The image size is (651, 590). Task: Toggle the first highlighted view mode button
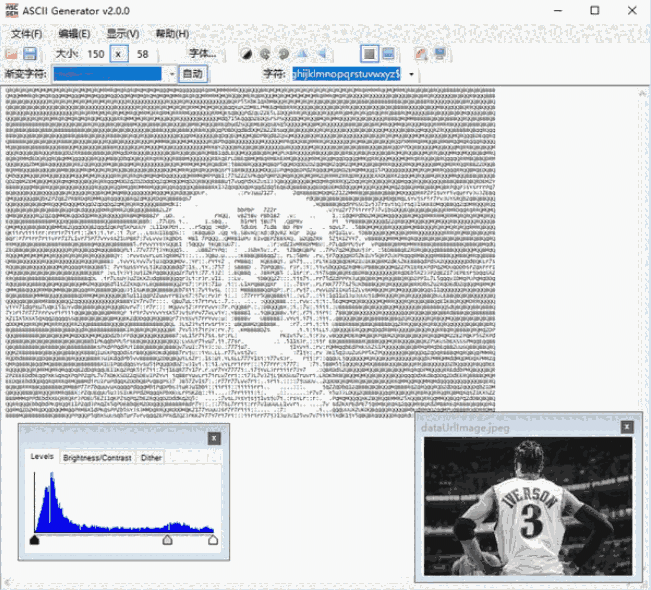368,53
